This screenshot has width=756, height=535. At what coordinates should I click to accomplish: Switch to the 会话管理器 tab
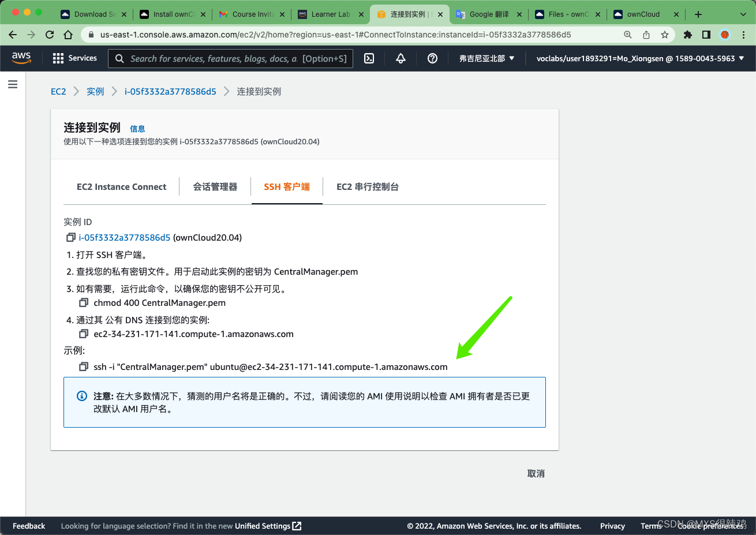pos(215,186)
